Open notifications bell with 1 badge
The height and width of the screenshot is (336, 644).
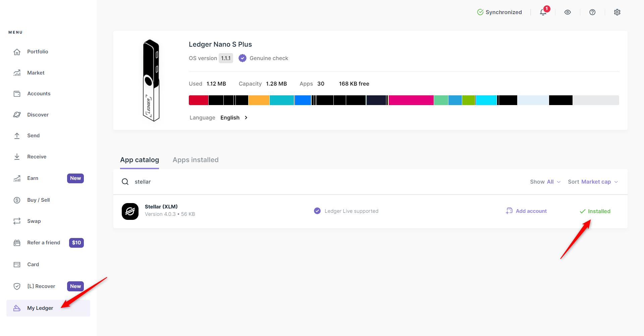coord(543,12)
